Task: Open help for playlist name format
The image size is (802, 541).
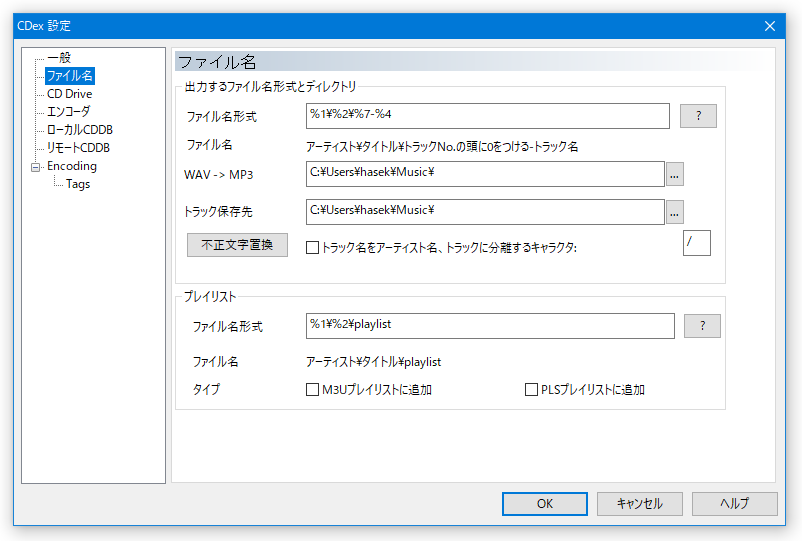Action: 702,326
